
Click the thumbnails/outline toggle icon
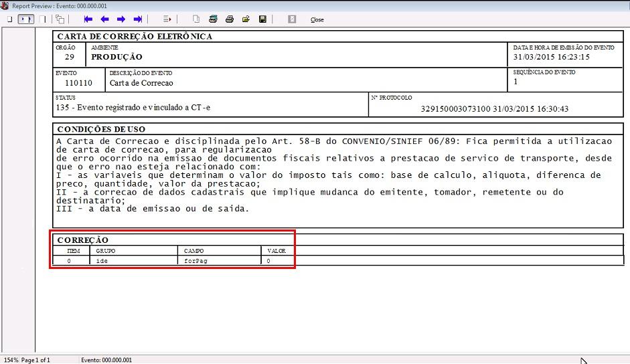point(60,19)
